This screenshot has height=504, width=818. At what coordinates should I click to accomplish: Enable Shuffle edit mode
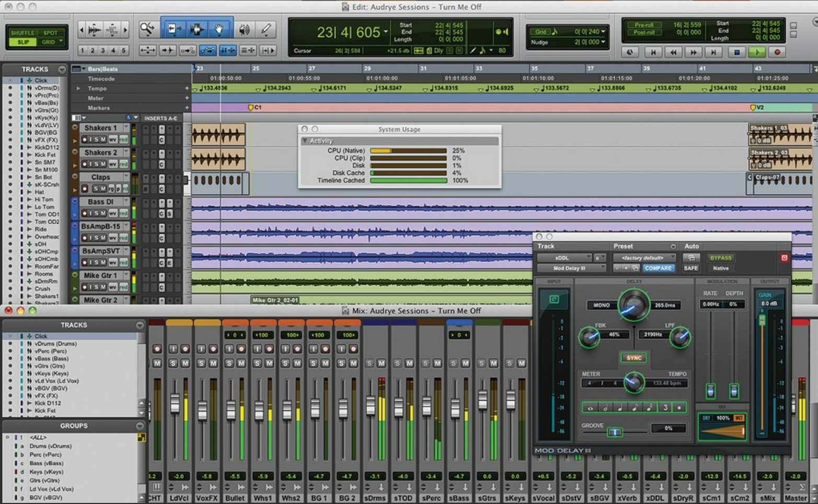(22, 33)
